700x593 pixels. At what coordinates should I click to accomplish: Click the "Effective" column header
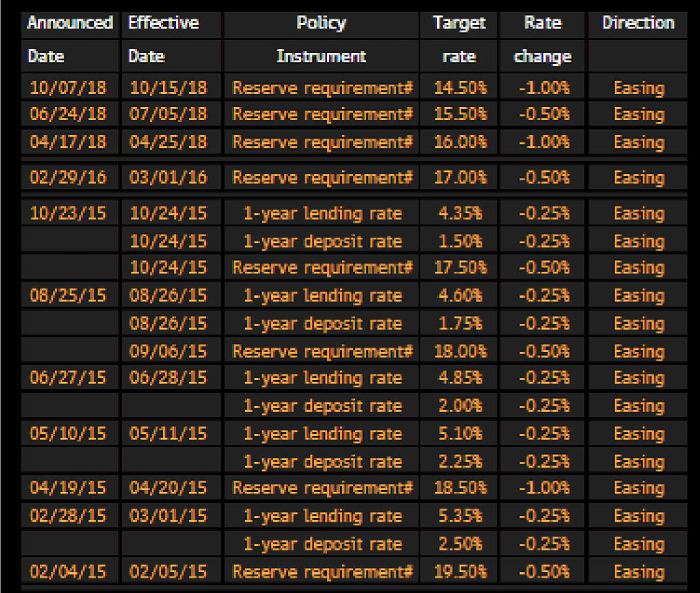tap(163, 23)
